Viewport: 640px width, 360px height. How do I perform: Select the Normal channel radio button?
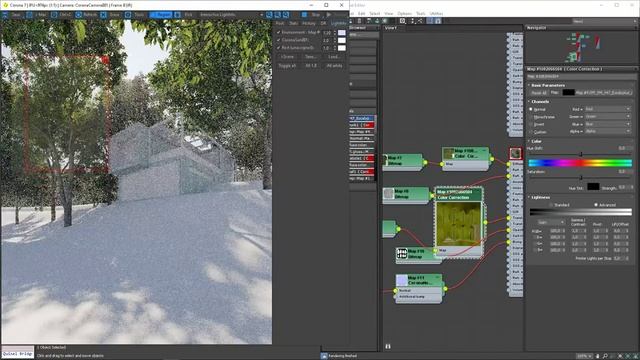(531, 109)
